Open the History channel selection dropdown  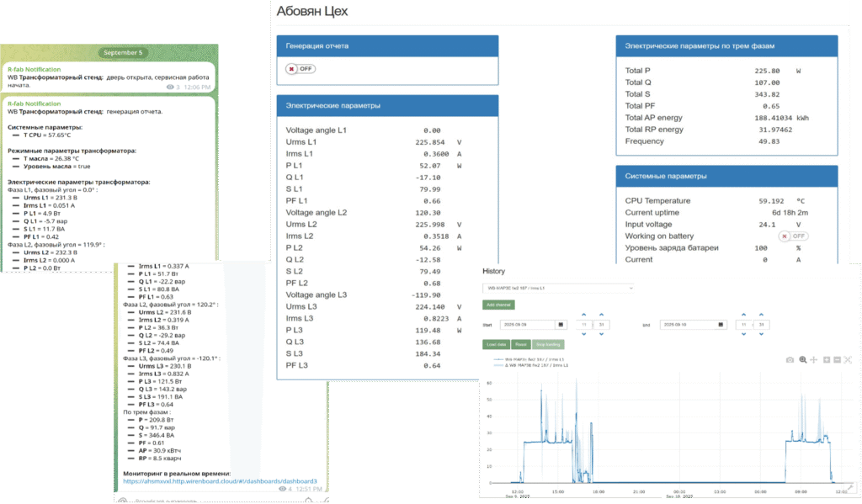tap(557, 287)
